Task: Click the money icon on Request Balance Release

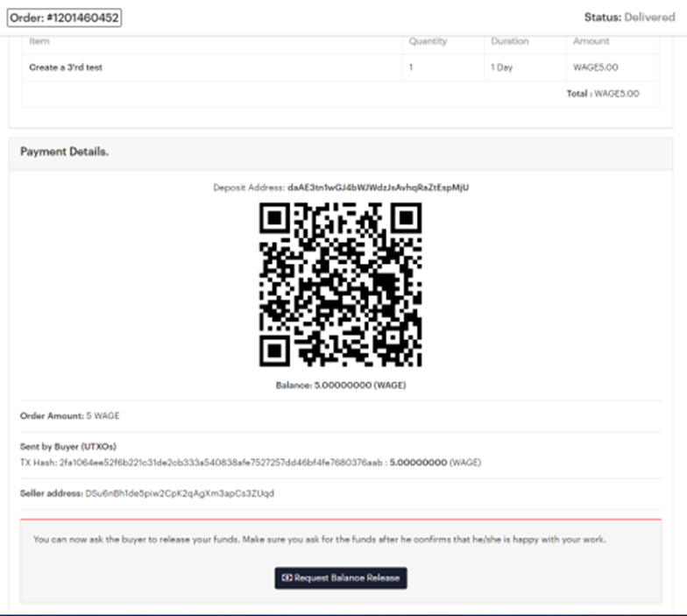Action: point(287,578)
